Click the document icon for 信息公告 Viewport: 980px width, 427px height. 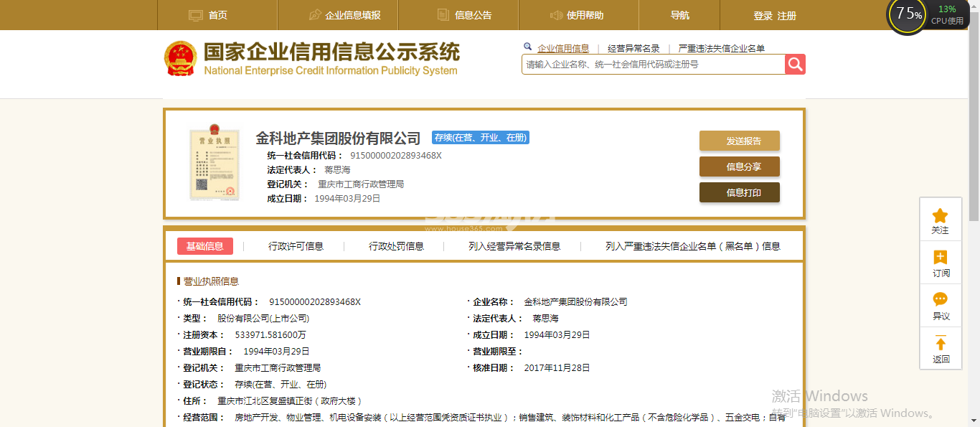(443, 15)
